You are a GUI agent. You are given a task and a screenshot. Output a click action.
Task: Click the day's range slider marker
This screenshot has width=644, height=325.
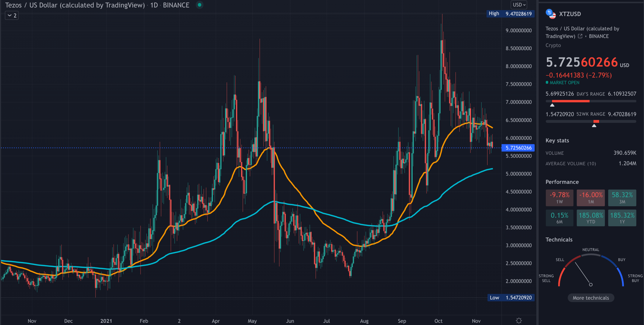(552, 105)
